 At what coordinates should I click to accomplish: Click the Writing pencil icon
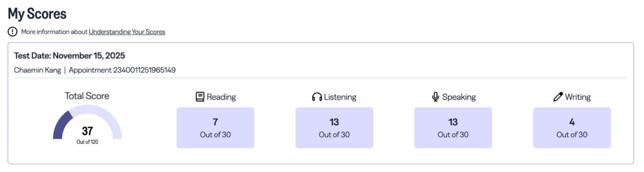(558, 97)
